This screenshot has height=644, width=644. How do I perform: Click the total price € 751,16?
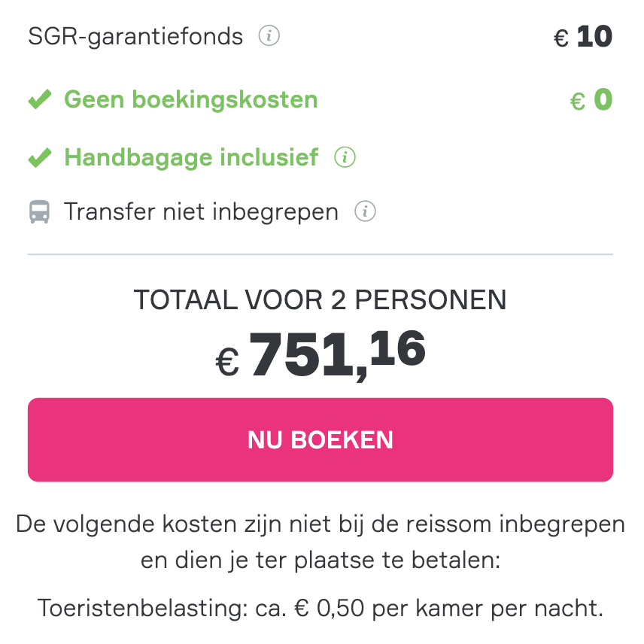[320, 354]
